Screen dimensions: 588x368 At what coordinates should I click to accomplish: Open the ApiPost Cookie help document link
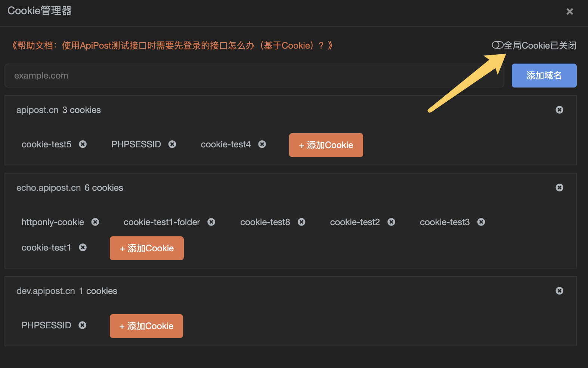click(x=172, y=46)
